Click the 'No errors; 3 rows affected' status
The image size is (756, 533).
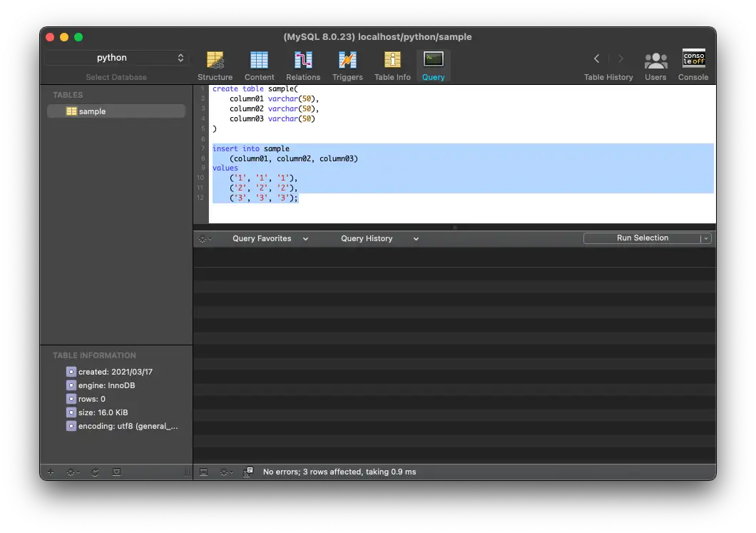339,472
